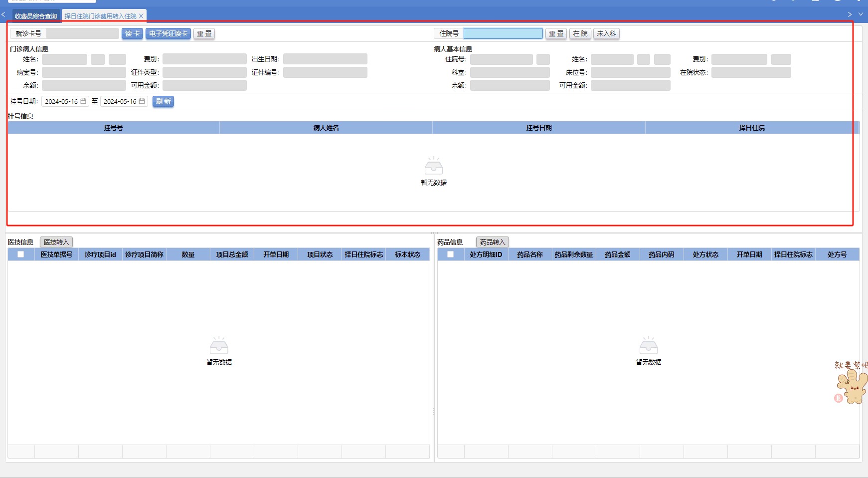The image size is (868, 478).
Task: Click 开单日期 header in 药品信息 table
Action: click(749, 254)
